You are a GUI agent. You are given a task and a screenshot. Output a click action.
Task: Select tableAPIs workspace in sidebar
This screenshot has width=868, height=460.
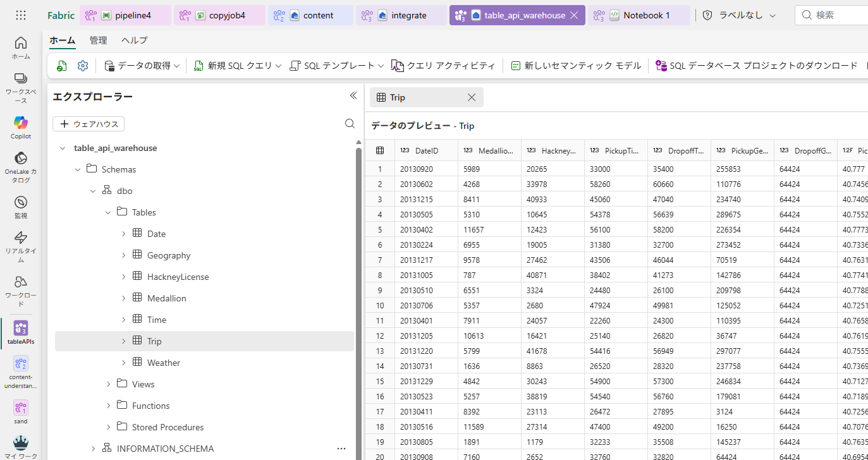21,332
